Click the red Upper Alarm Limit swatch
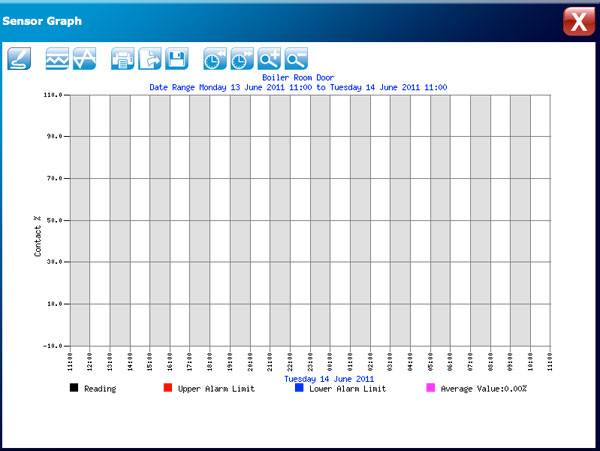Image resolution: width=600 pixels, height=451 pixels. point(168,388)
